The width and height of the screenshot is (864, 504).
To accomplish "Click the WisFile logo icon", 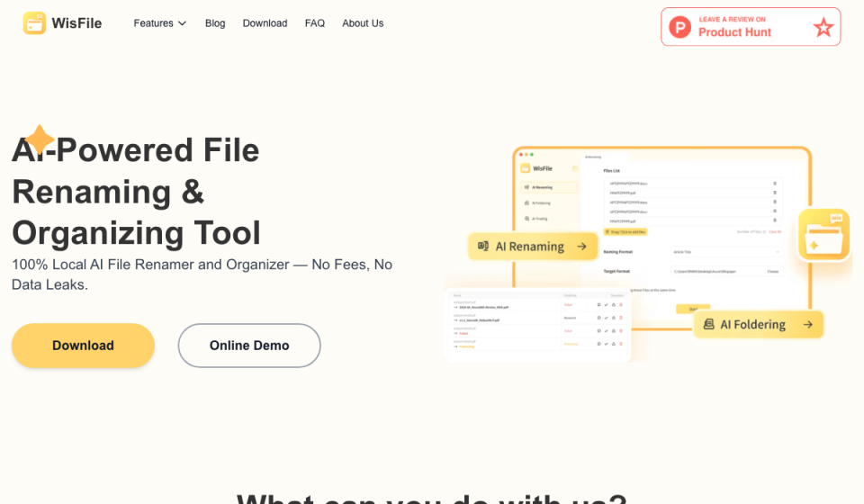I will click(x=34, y=23).
